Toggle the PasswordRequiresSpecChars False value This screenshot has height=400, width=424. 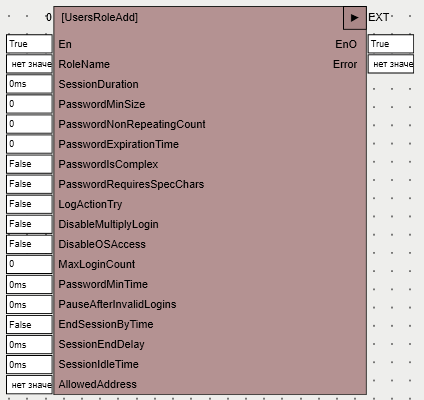(x=29, y=184)
